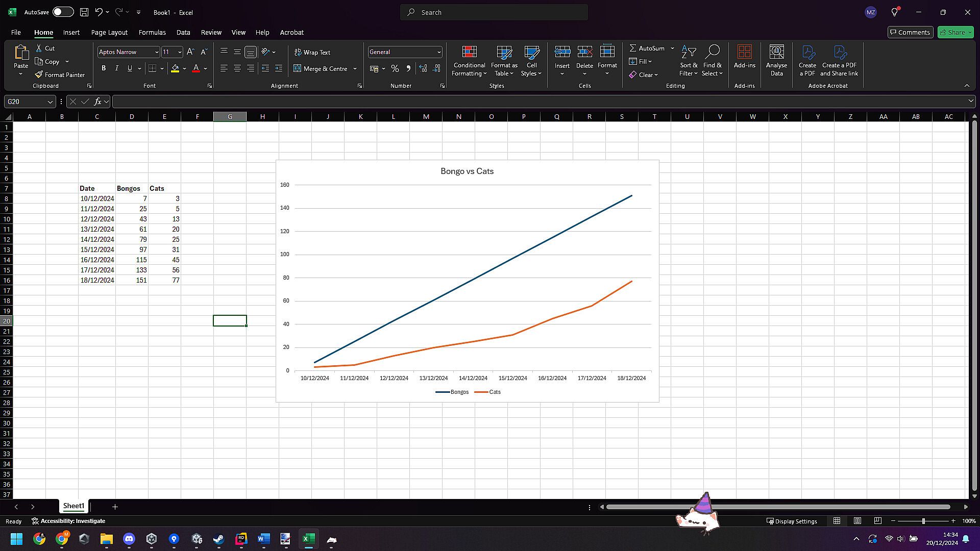Click the Comments button
The height and width of the screenshot is (551, 980).
(910, 32)
